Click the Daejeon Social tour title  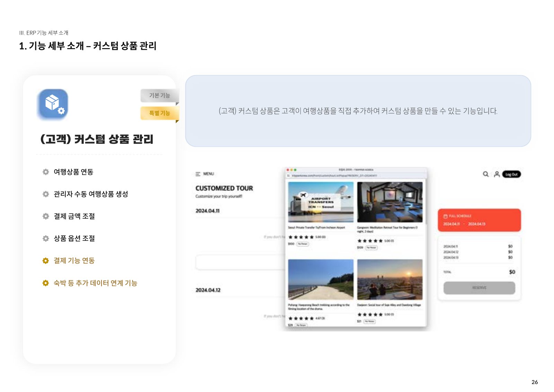pyautogui.click(x=389, y=305)
